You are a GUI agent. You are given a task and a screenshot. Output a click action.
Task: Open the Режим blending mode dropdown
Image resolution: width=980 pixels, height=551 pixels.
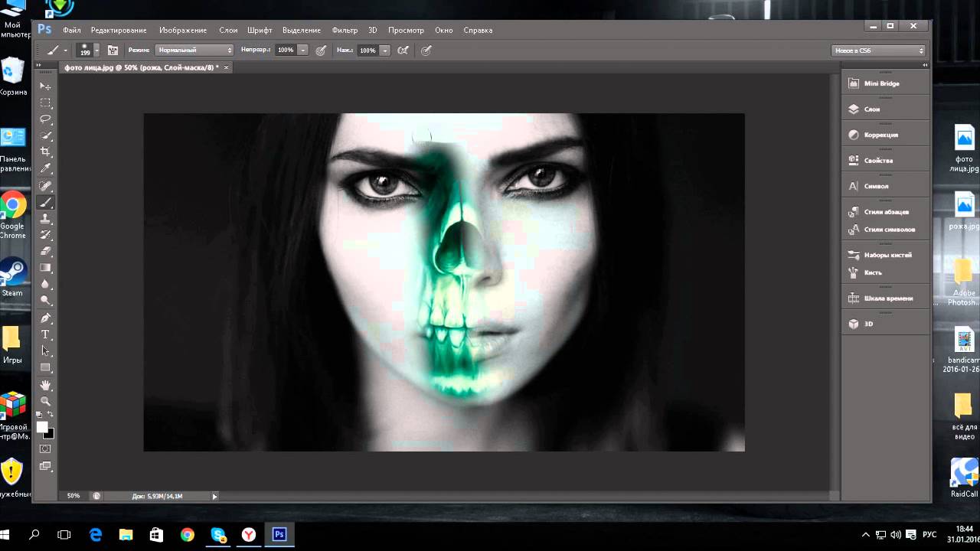[194, 51]
